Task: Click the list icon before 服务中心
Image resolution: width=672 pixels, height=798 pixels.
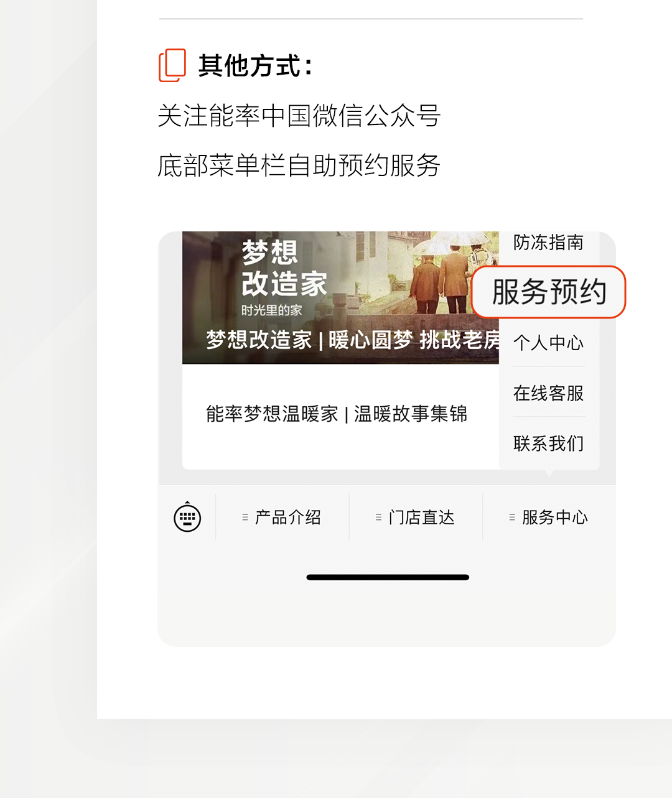Action: point(512,517)
